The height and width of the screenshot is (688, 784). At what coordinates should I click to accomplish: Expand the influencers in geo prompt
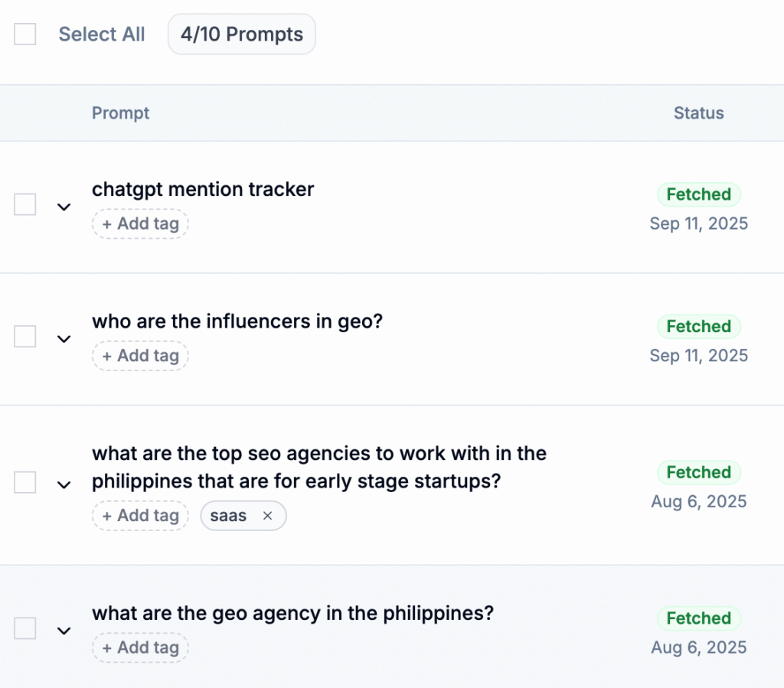[64, 338]
